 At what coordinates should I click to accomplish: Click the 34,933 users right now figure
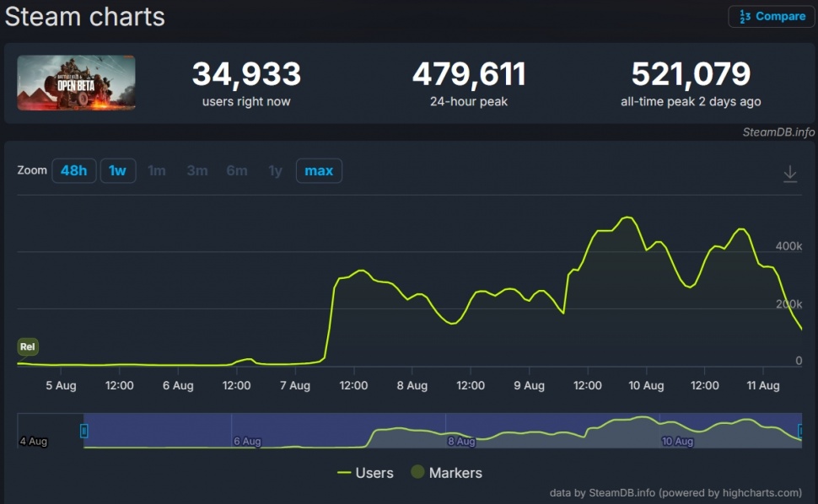[246, 73]
